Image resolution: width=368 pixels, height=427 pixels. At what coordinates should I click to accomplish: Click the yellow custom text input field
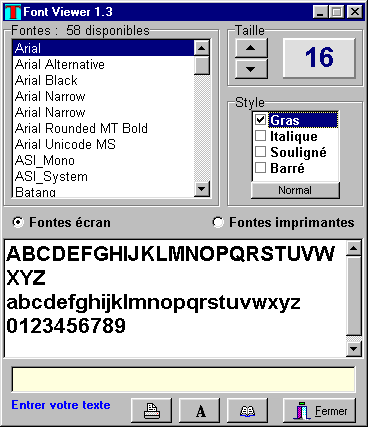click(184, 379)
